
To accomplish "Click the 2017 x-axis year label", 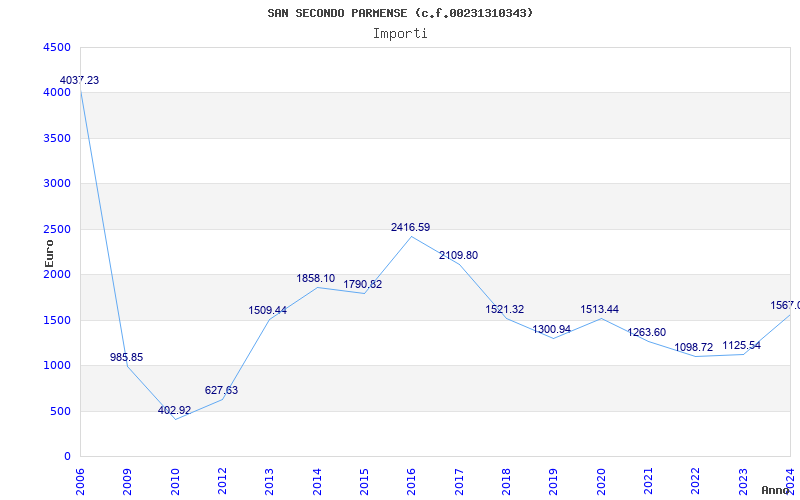I will click(x=459, y=482).
